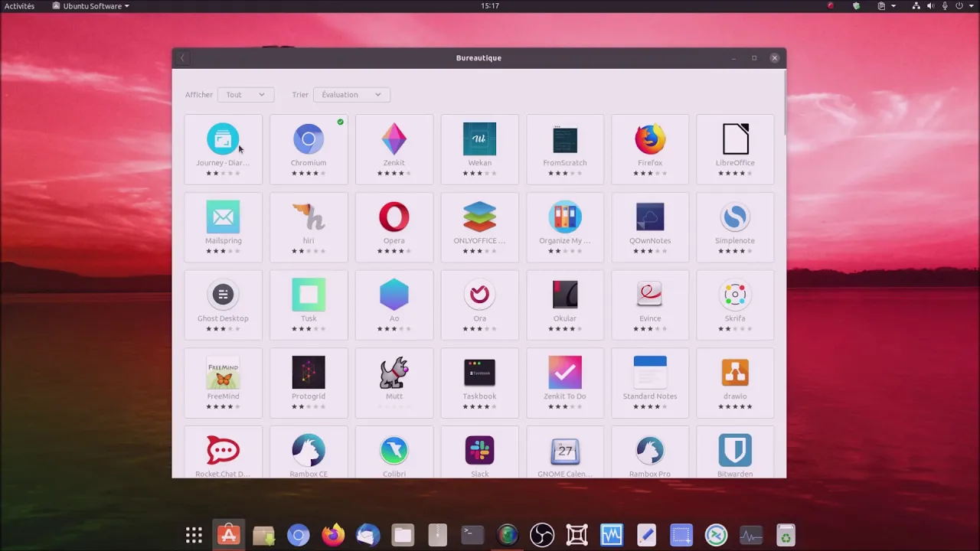Open the ONLYOFFICE app tile

coord(479,227)
